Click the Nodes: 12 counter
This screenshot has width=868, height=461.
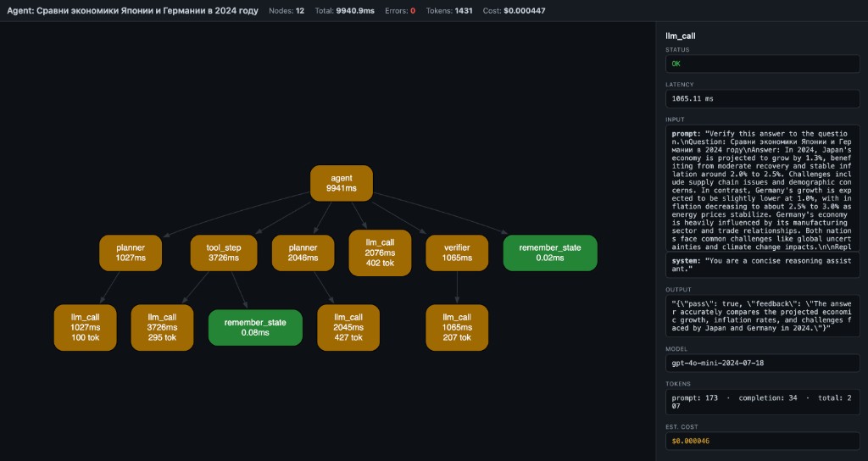click(287, 10)
